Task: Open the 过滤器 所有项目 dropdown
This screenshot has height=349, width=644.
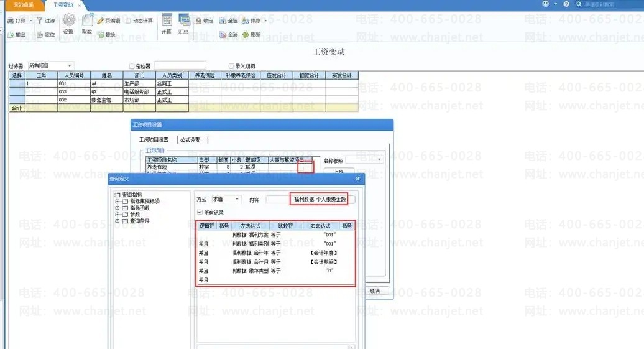Action: 69,65
